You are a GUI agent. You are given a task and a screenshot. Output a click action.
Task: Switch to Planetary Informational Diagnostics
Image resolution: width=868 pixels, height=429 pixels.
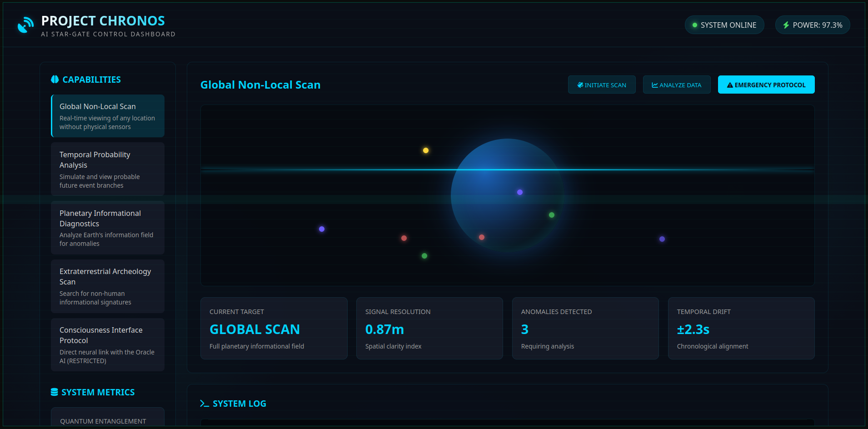pyautogui.click(x=108, y=228)
